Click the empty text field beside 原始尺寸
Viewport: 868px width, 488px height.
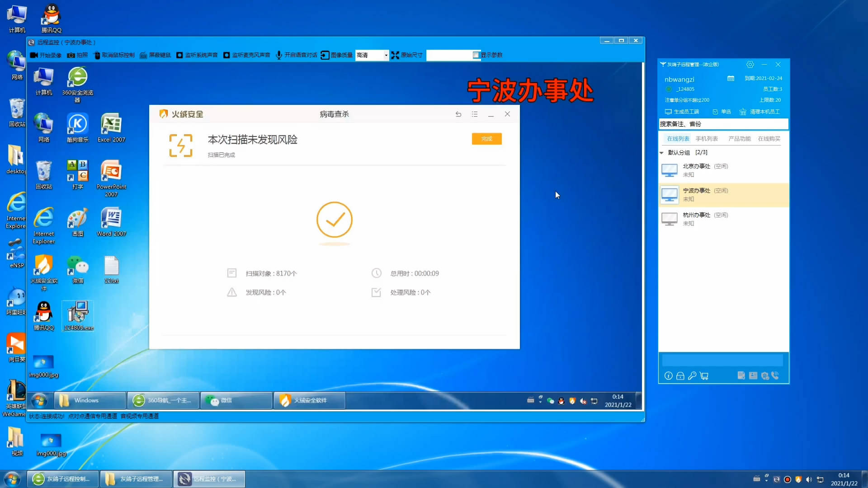click(449, 55)
